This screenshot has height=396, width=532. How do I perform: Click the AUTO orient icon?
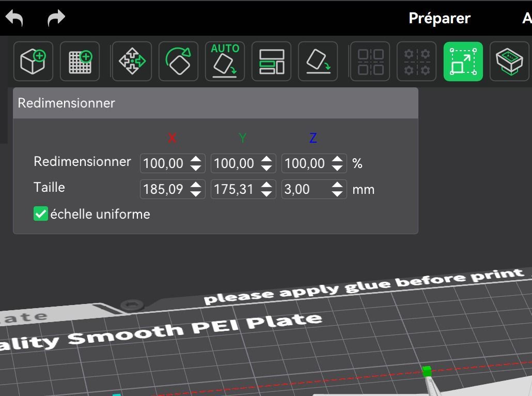225,62
